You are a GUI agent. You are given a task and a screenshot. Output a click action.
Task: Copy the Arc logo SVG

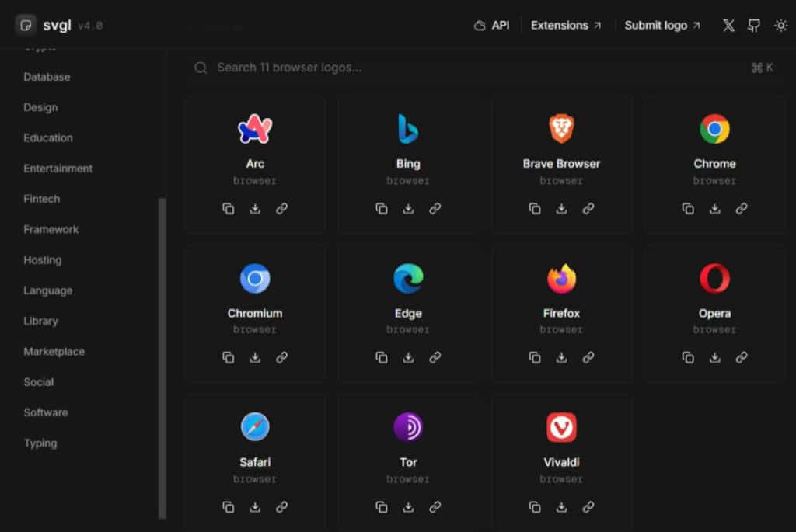[x=229, y=208]
